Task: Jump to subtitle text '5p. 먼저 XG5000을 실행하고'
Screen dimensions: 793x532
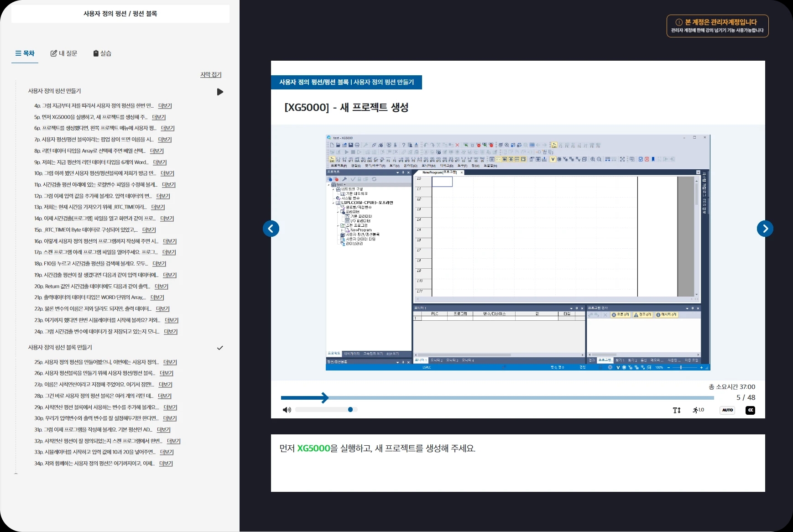Action: pos(91,117)
